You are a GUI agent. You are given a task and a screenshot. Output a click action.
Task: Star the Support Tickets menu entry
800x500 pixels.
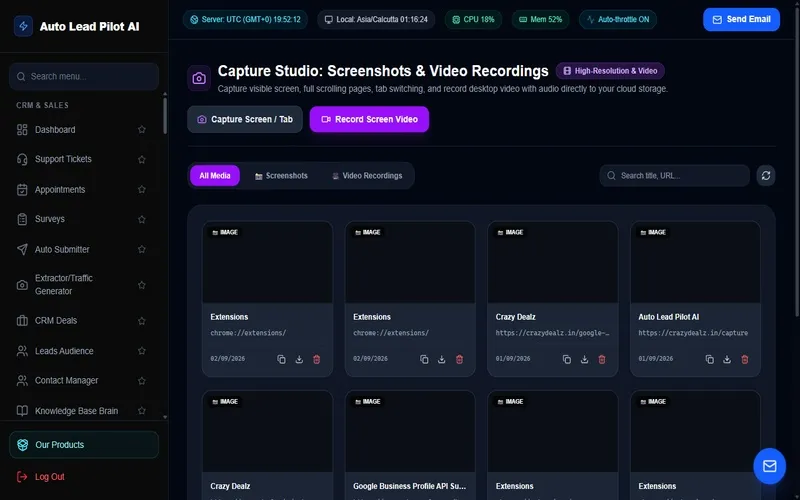point(142,159)
